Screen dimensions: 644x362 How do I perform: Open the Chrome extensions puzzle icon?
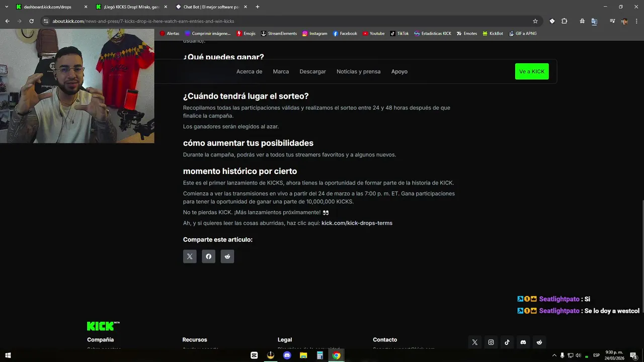point(564,21)
